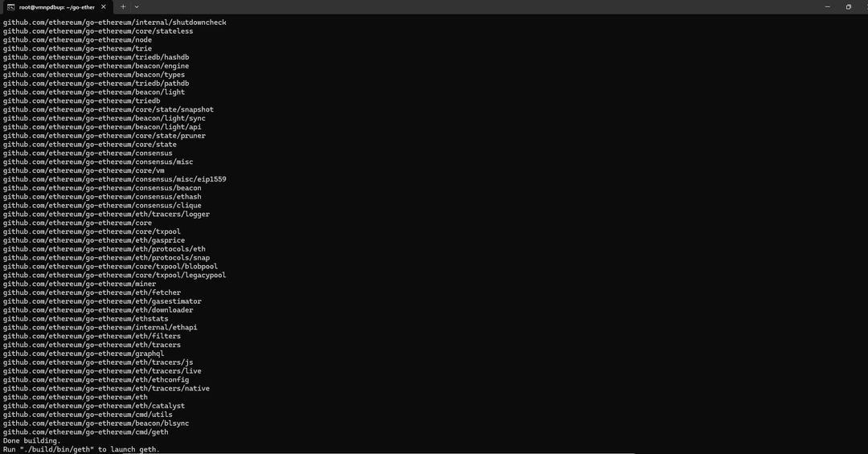Close the root@vmnpdbup tab

pyautogui.click(x=105, y=6)
